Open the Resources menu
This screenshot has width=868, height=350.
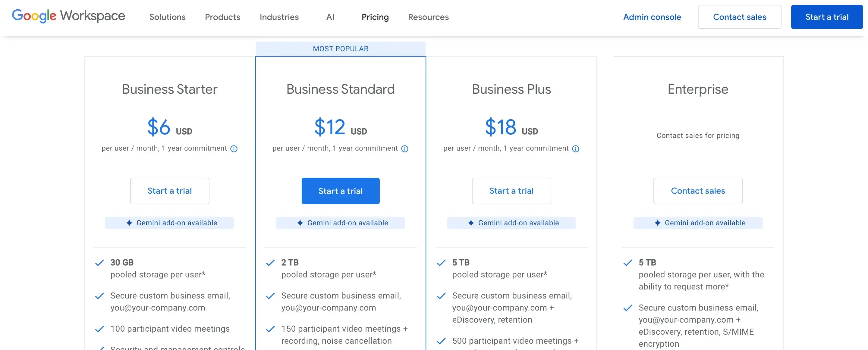coord(428,17)
